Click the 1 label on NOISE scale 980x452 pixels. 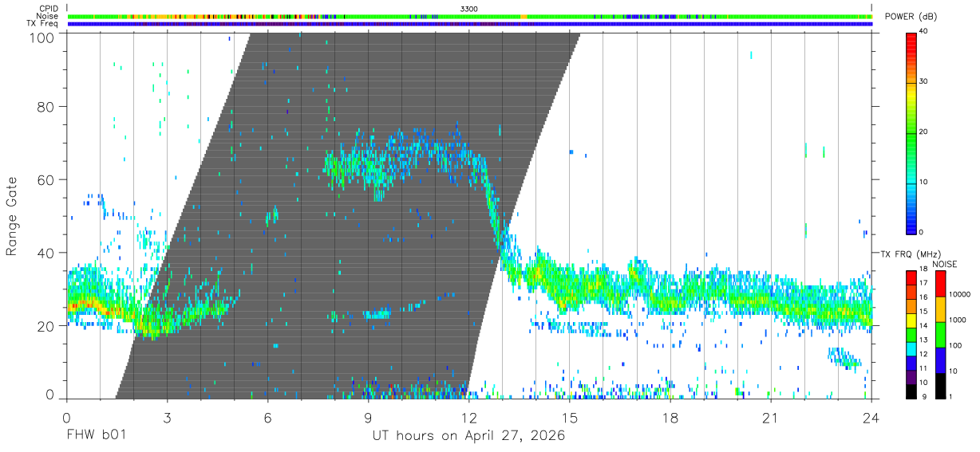click(x=950, y=396)
